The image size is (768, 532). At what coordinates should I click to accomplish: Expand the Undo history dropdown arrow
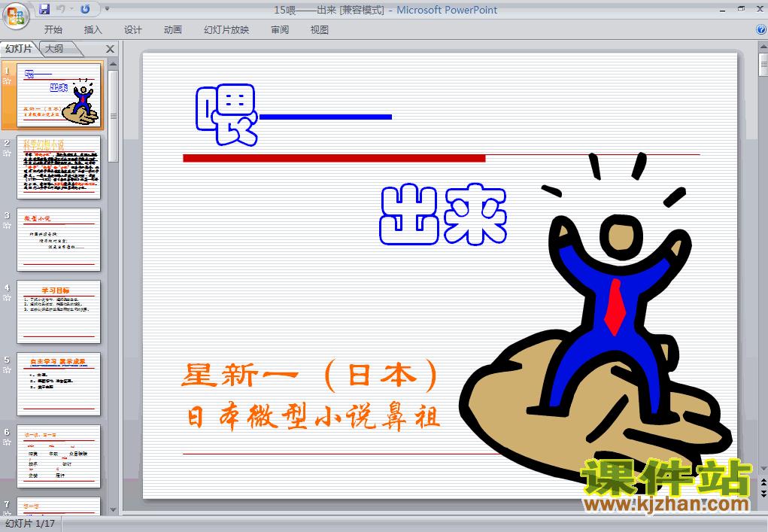click(71, 9)
